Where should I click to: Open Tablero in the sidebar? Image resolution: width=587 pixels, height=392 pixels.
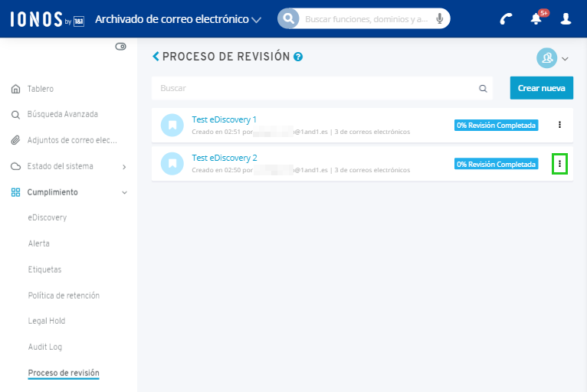(41, 89)
